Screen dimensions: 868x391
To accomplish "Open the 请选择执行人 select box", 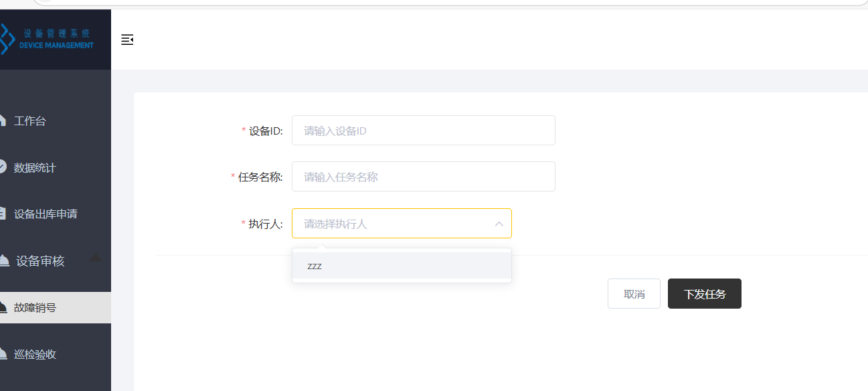I will pyautogui.click(x=395, y=224).
